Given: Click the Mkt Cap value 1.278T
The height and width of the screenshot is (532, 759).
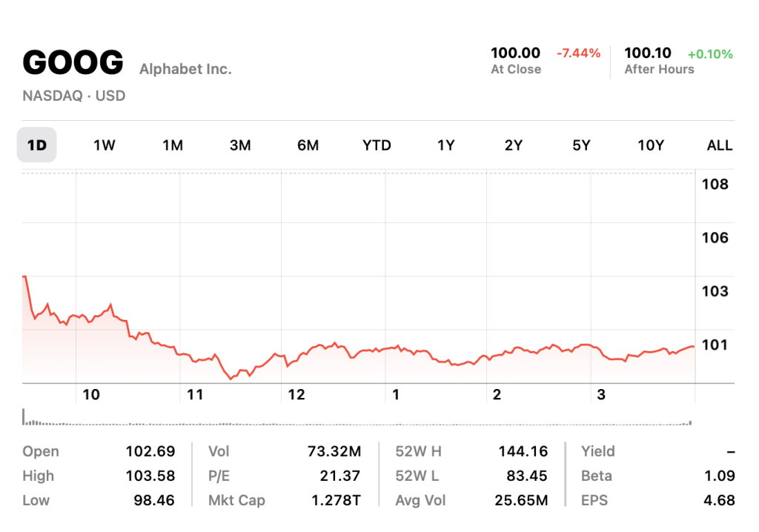Looking at the screenshot, I should pos(336,500).
